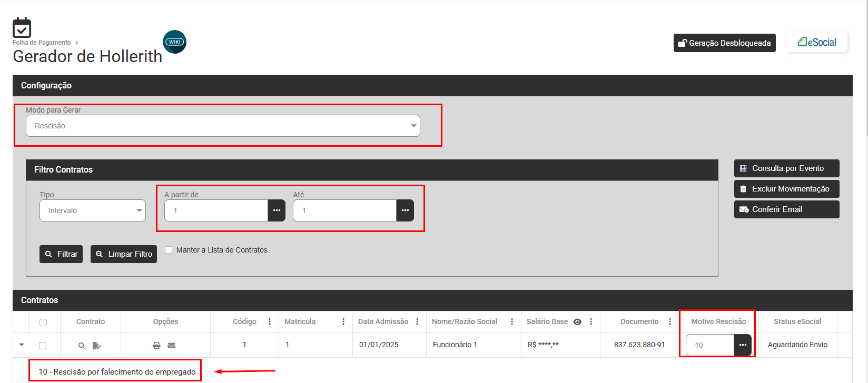Click the Filtrar button
This screenshot has height=383, width=868.
click(x=61, y=254)
